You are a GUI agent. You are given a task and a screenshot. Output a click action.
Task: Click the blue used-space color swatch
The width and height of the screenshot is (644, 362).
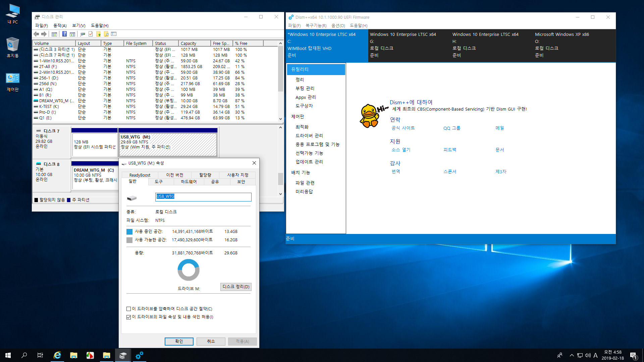click(129, 232)
